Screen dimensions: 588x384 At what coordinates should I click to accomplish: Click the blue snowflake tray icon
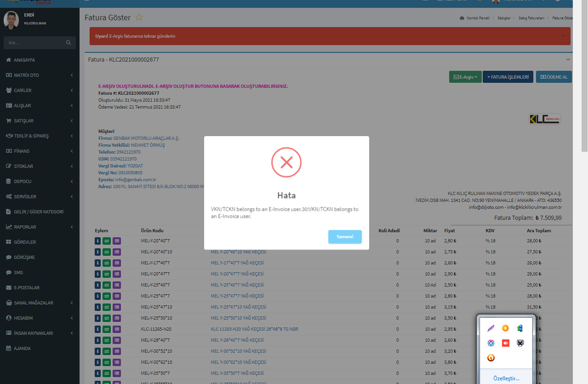click(491, 343)
